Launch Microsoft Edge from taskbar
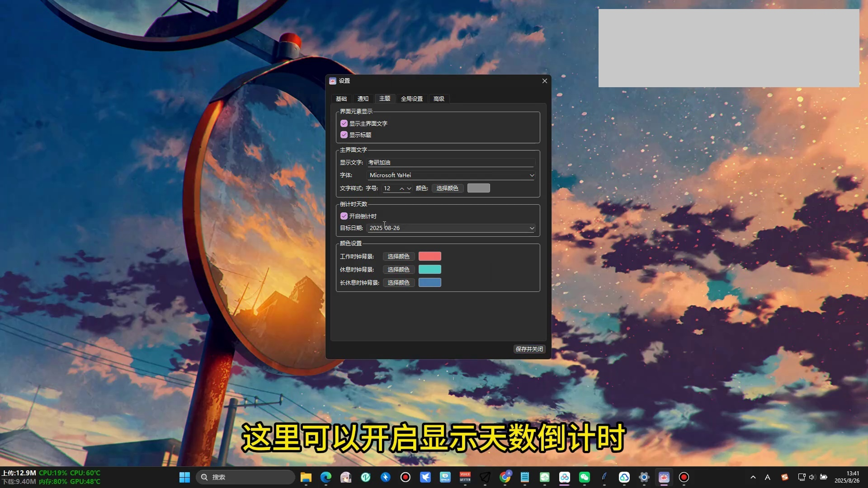868x488 pixels. pos(326,477)
